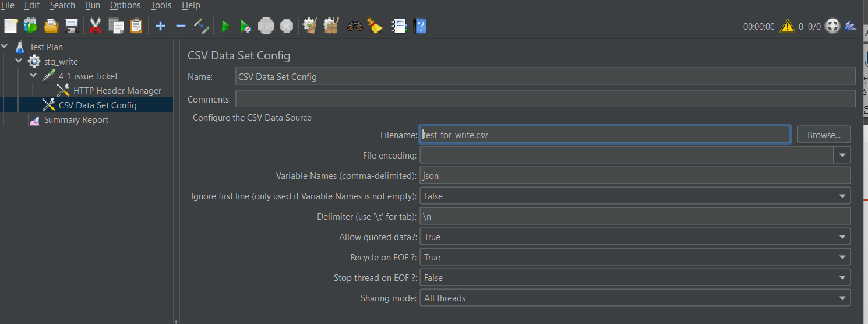Open the Tools menu
The width and height of the screenshot is (868, 324).
tap(161, 5)
